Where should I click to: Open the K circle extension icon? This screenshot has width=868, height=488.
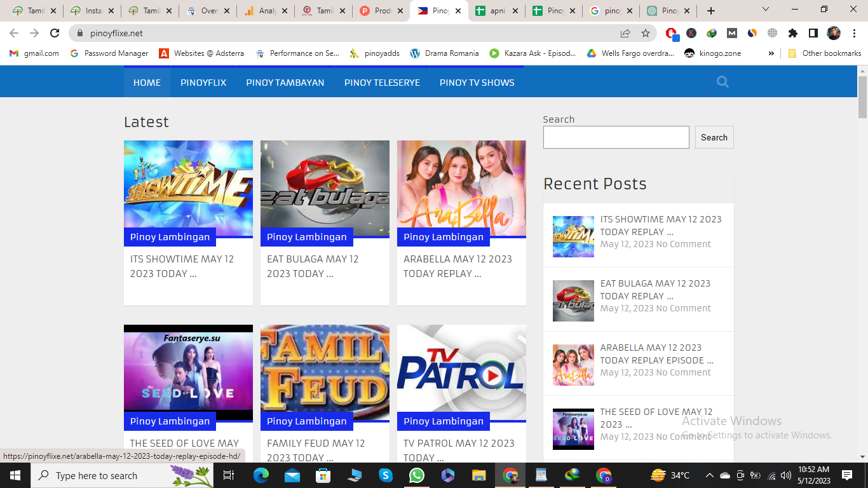click(691, 33)
